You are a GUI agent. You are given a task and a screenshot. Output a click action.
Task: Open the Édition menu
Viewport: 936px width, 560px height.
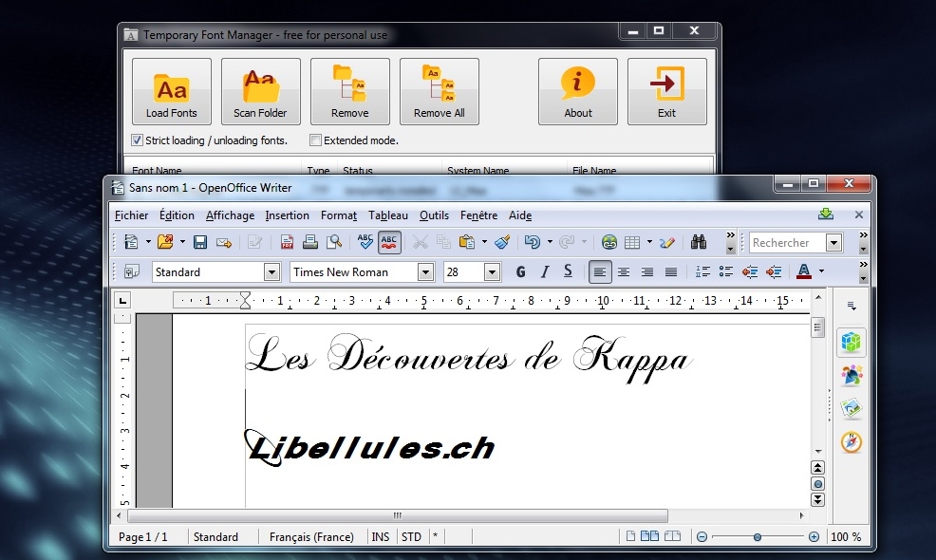coord(177,215)
